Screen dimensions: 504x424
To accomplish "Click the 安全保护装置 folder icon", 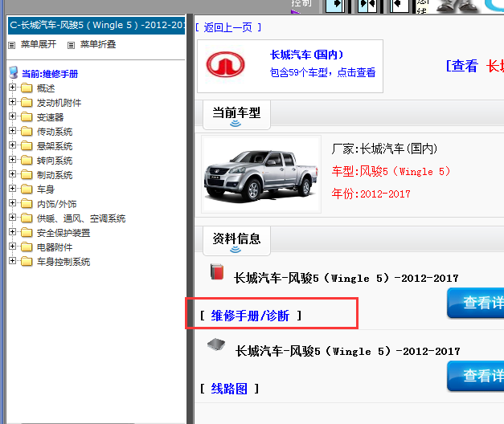I will click(x=27, y=232).
